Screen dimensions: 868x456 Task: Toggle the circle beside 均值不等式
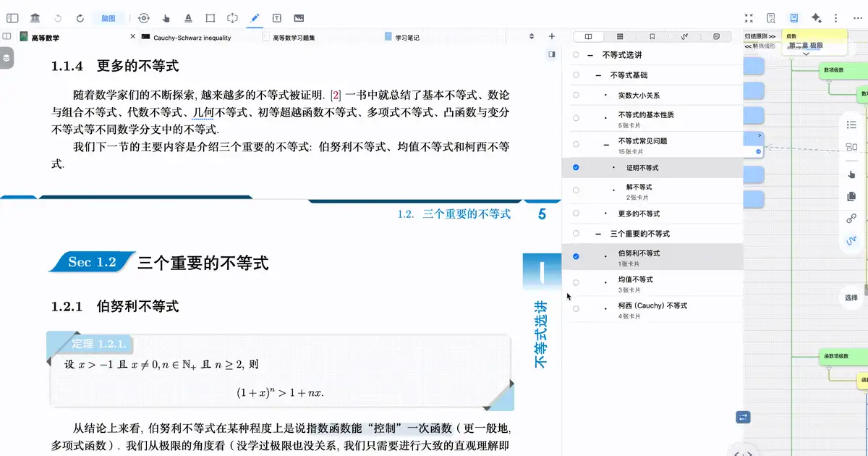[576, 282]
